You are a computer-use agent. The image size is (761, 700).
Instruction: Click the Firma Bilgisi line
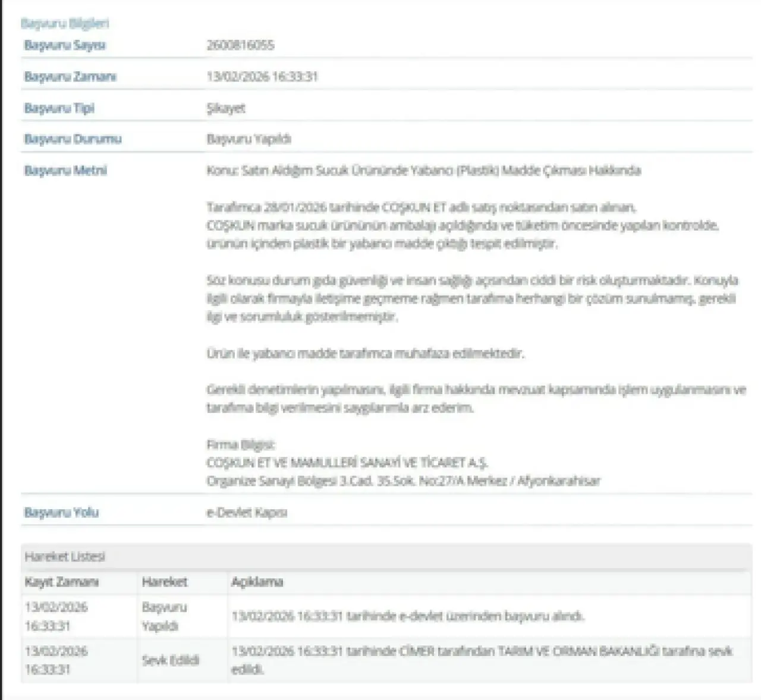point(241,444)
